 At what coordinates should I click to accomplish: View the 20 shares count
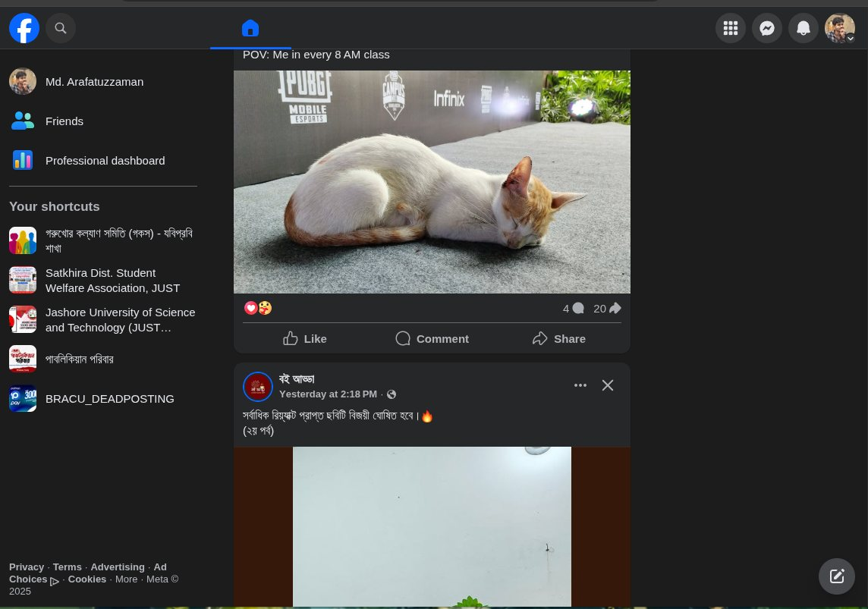599,308
